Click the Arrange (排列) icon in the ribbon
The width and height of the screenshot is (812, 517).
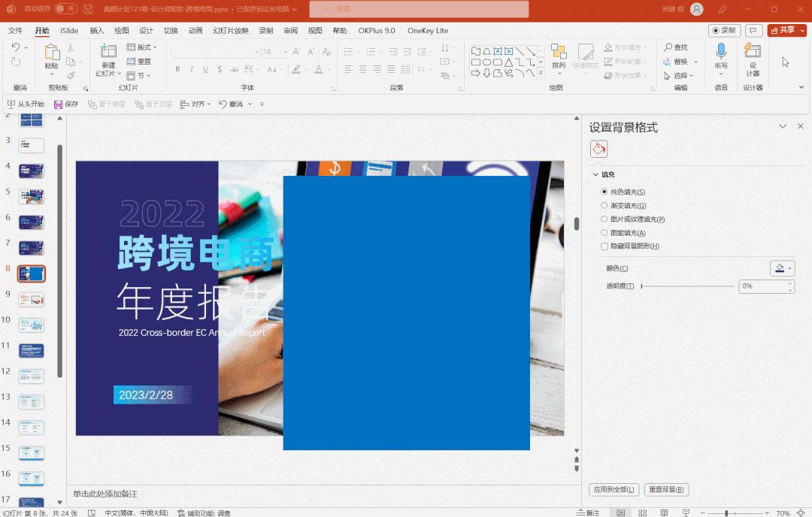click(558, 56)
